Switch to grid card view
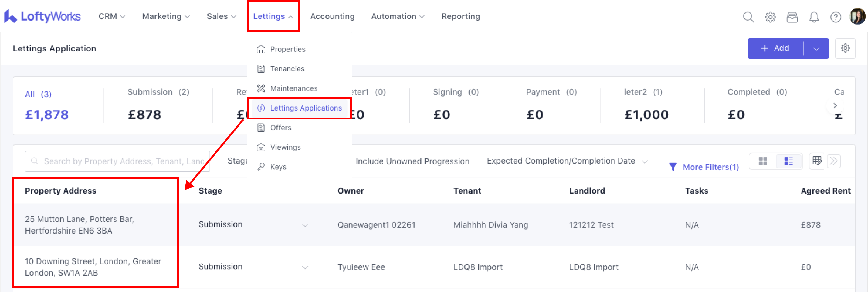868x292 pixels. coord(763,161)
